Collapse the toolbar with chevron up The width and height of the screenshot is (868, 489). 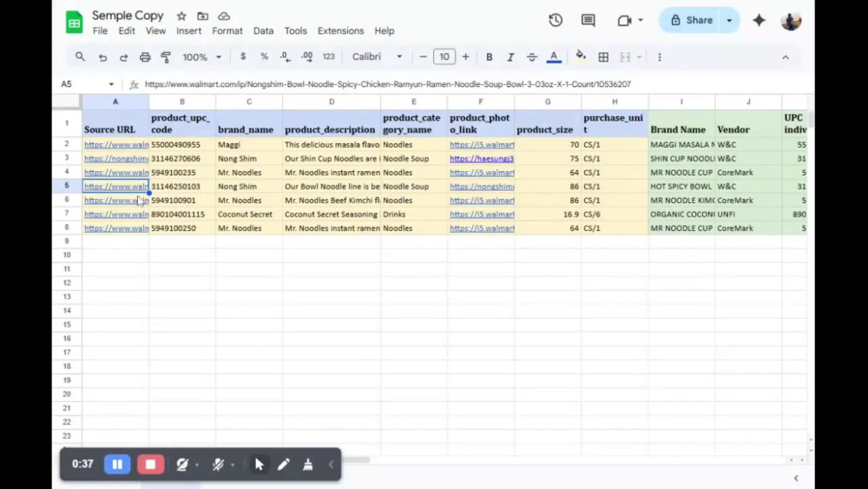pyautogui.click(x=785, y=57)
